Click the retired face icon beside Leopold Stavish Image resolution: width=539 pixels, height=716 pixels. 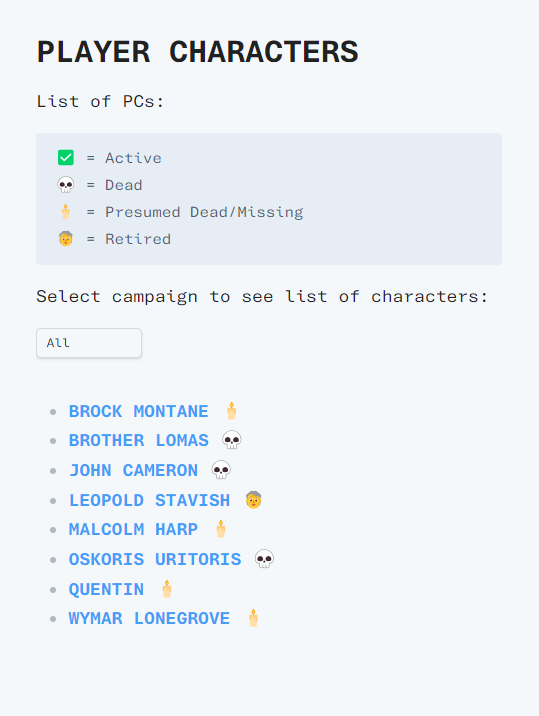254,500
